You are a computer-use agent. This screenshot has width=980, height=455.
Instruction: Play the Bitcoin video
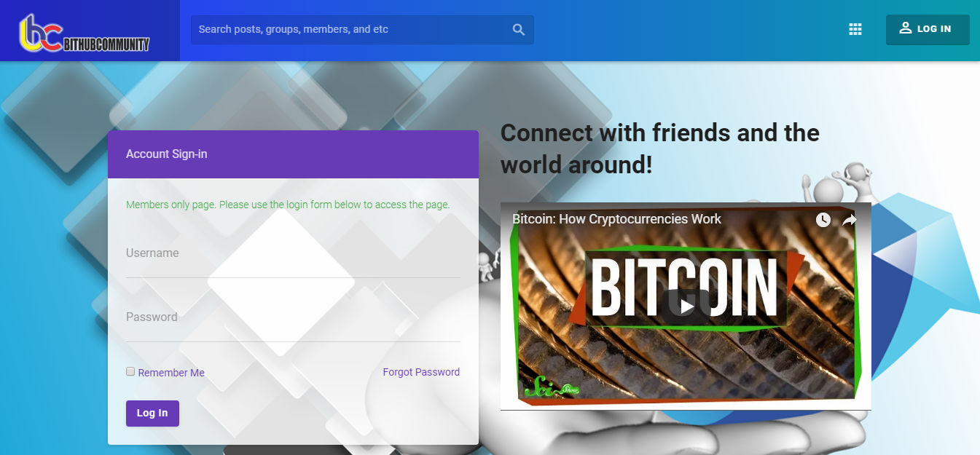click(x=686, y=306)
